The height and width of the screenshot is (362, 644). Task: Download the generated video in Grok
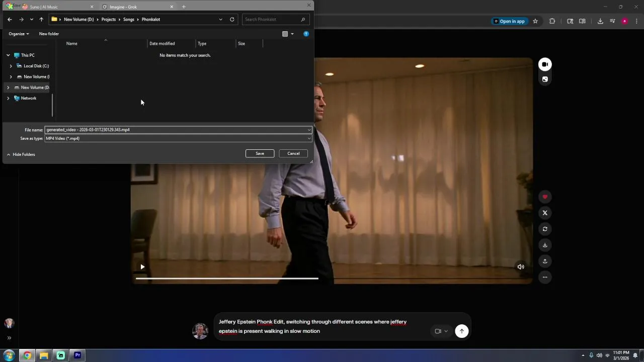[545, 245]
